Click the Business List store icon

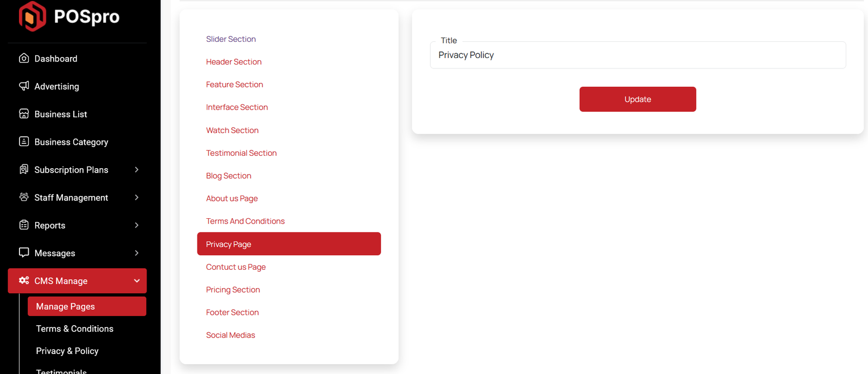click(x=24, y=113)
